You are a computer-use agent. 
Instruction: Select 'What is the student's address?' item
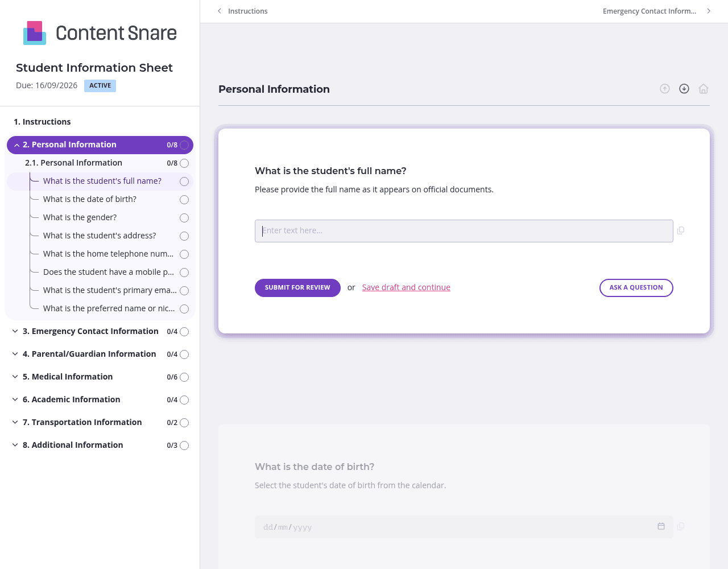pos(100,236)
